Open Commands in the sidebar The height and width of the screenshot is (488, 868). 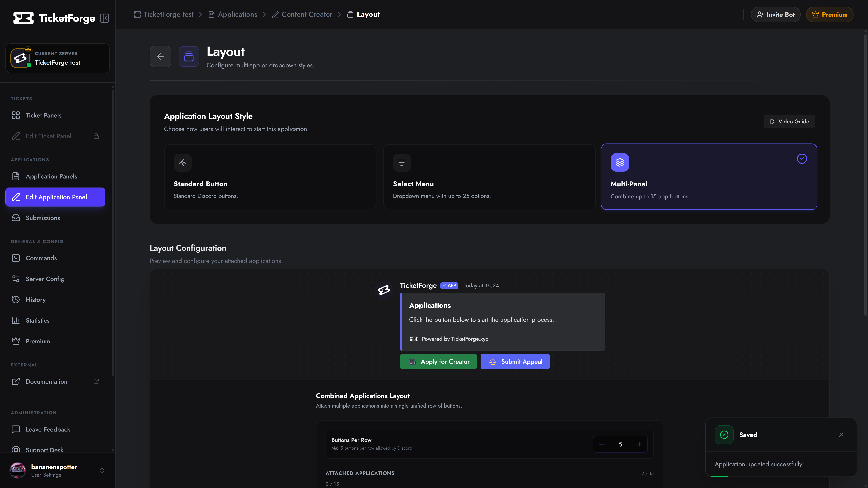[x=55, y=258]
